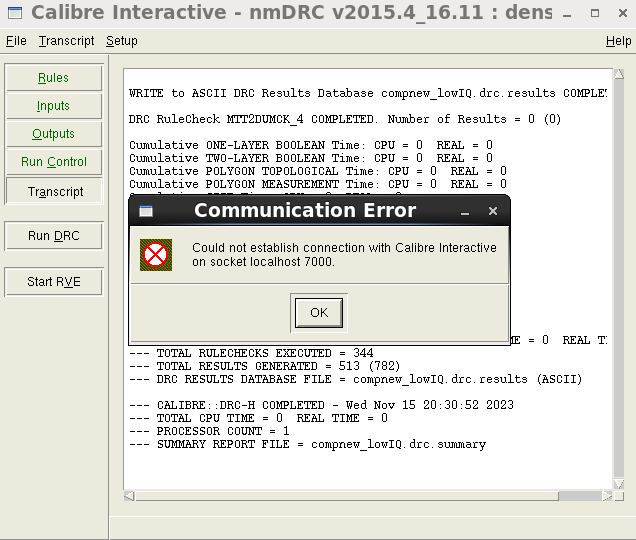Click transcript scroll left arrow
636x540 pixels.
click(129, 496)
